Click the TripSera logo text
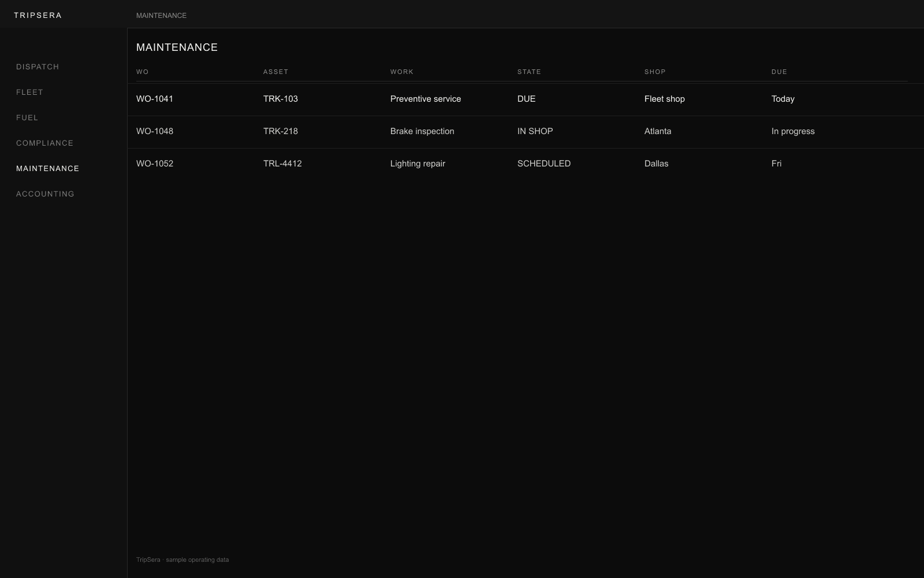Viewport: 924px width, 578px height. tap(38, 16)
